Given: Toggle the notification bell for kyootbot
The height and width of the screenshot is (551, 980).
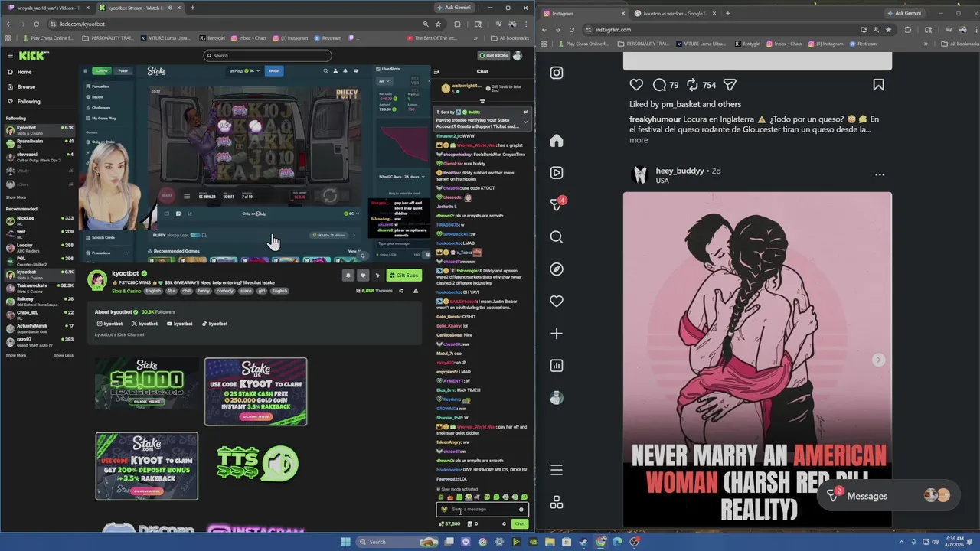Looking at the screenshot, I should click(x=348, y=275).
